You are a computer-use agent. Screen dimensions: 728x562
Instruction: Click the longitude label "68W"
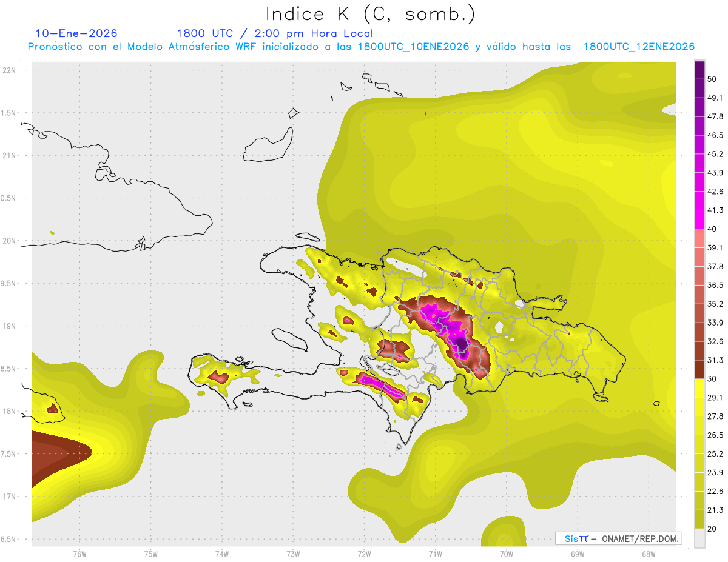[x=648, y=554]
